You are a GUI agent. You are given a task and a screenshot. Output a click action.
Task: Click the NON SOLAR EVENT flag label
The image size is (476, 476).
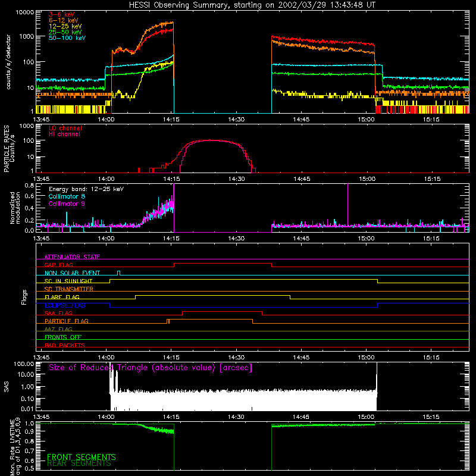coord(72,273)
